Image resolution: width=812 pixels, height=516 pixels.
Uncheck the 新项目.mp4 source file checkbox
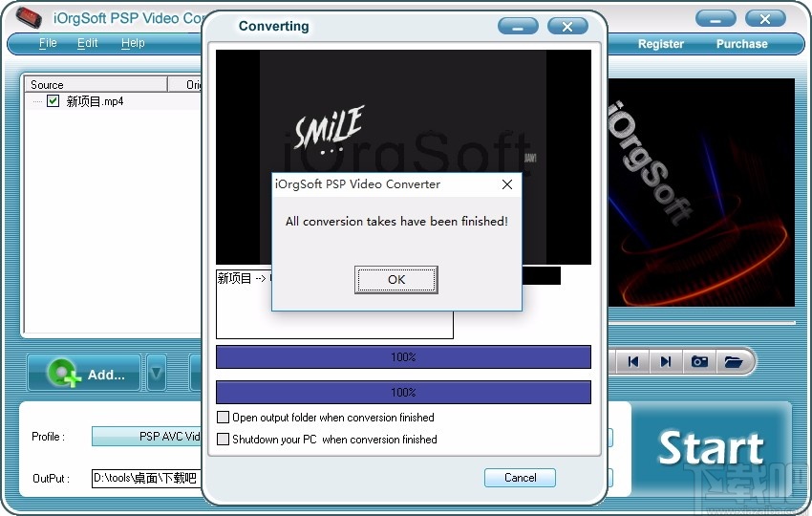(53, 100)
